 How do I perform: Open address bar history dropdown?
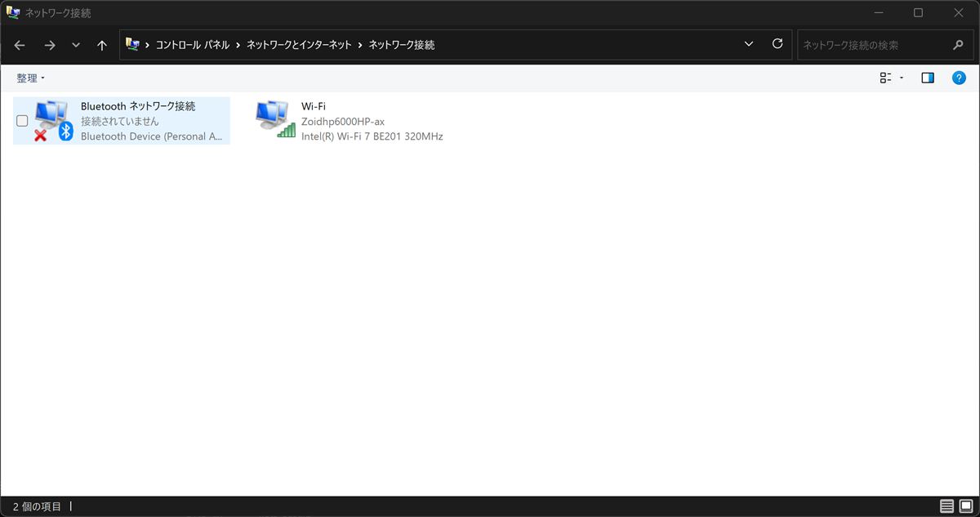[x=749, y=44]
